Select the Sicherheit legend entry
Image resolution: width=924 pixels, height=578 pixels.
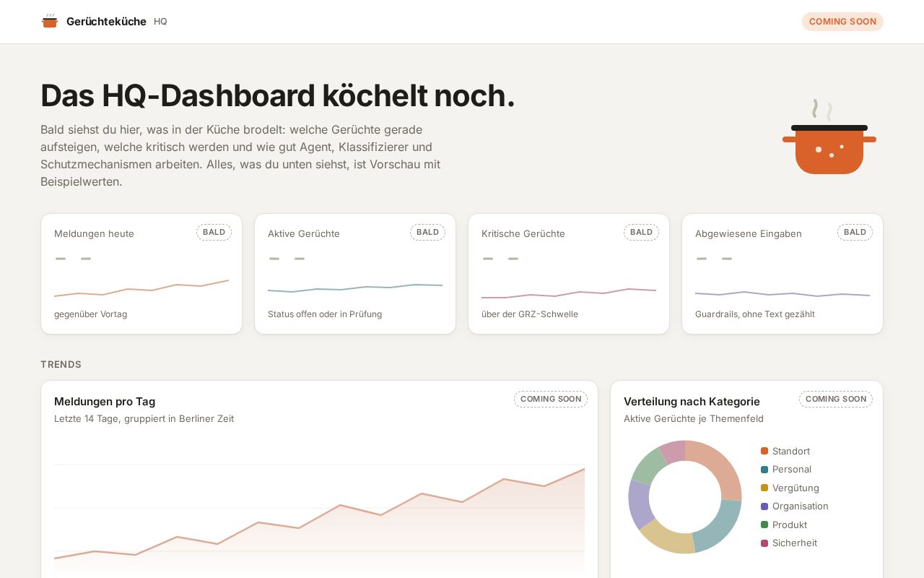789,543
